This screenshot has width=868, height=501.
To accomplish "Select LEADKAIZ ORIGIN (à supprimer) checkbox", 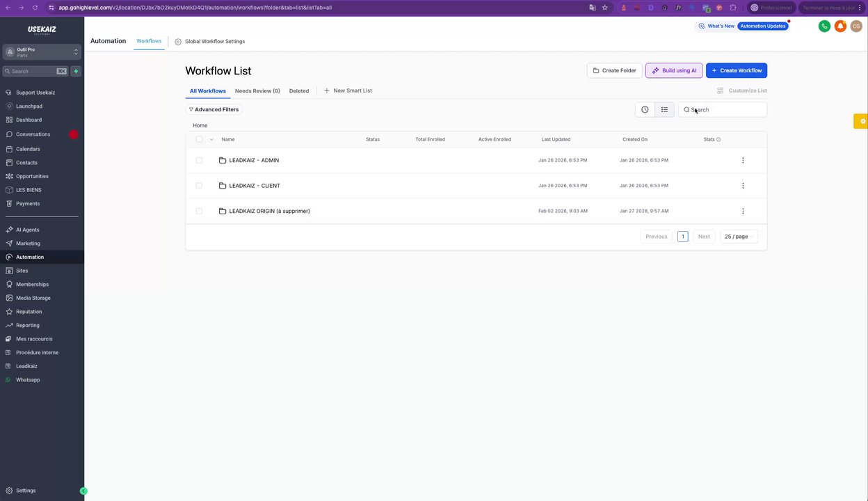I will pyautogui.click(x=199, y=211).
